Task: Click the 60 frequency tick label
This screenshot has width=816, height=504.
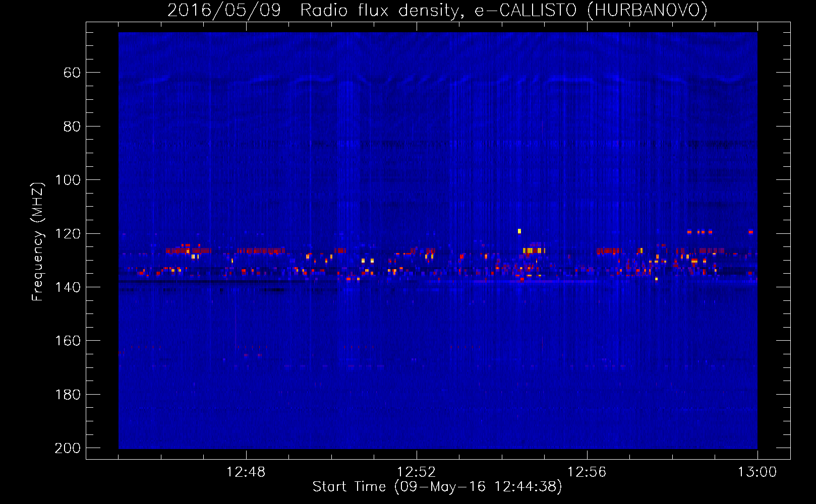Action: click(x=72, y=73)
